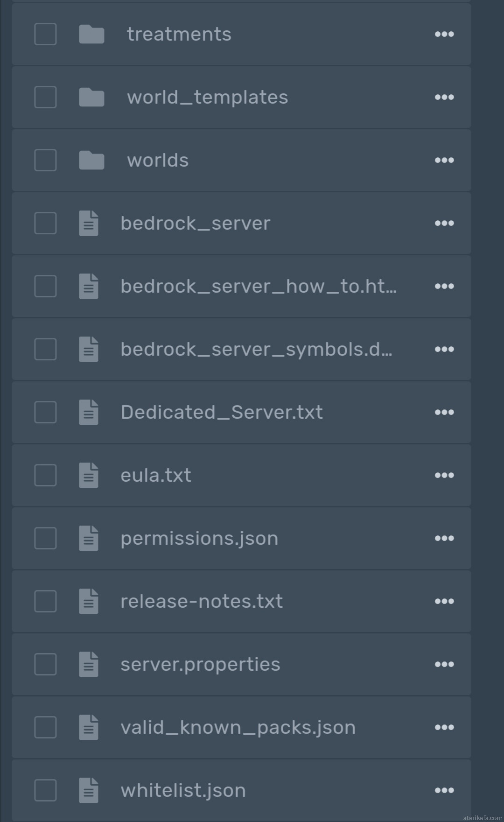The width and height of the screenshot is (504, 822).
Task: Click the file icon beside bedrock_server
Action: tap(89, 223)
